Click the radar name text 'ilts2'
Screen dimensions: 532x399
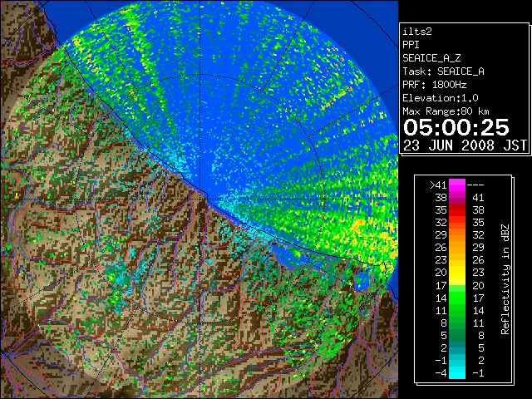pos(417,32)
